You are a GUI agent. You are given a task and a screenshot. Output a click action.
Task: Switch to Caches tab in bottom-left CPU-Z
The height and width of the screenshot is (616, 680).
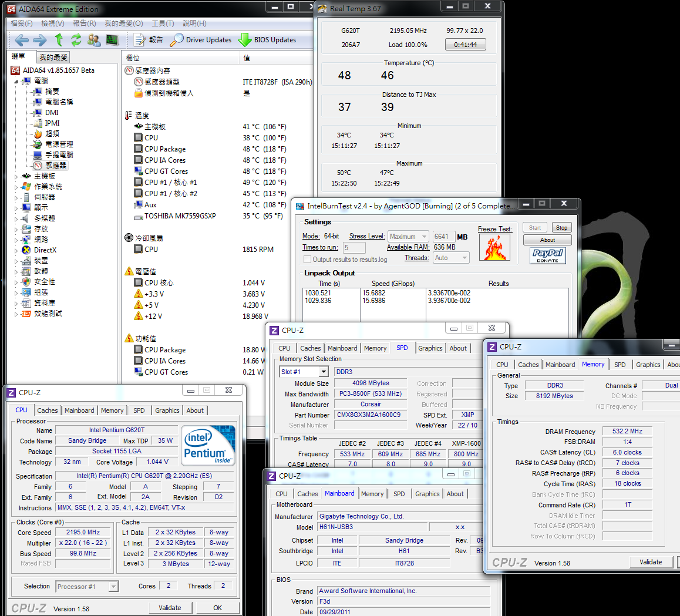coord(48,410)
